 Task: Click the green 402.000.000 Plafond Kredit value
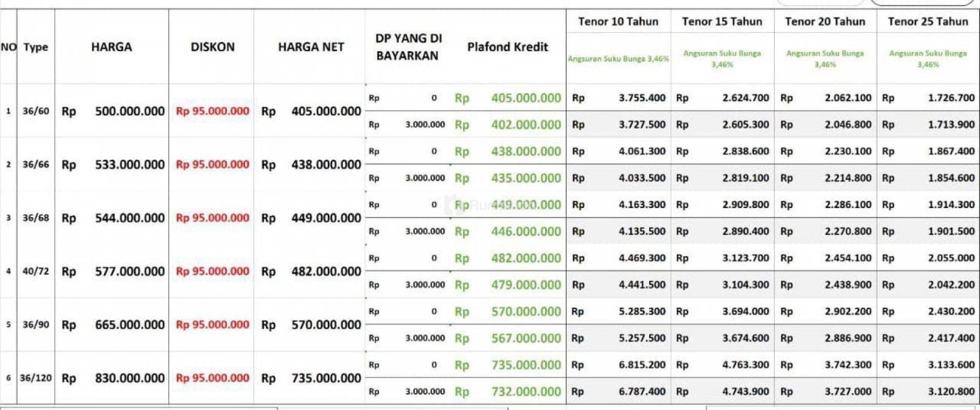(x=526, y=125)
